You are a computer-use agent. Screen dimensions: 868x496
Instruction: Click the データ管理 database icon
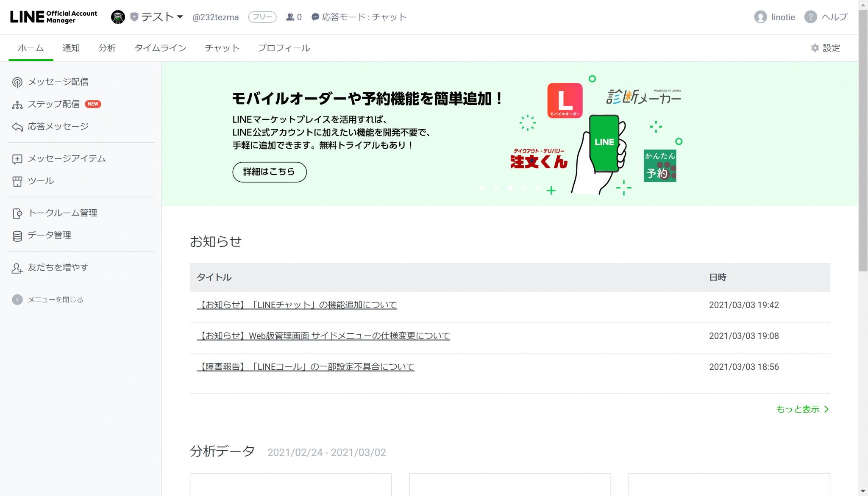pyautogui.click(x=17, y=236)
